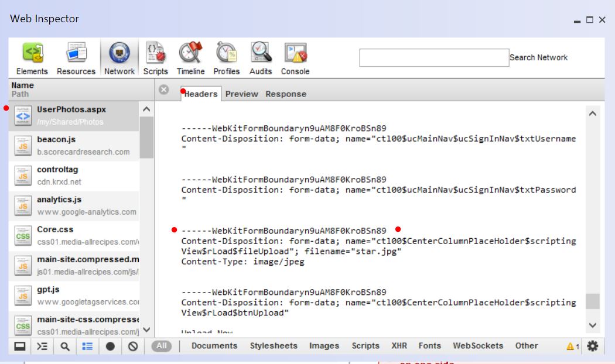Open the Console panel
Viewport: 615px width, 364px height.
[x=295, y=59]
